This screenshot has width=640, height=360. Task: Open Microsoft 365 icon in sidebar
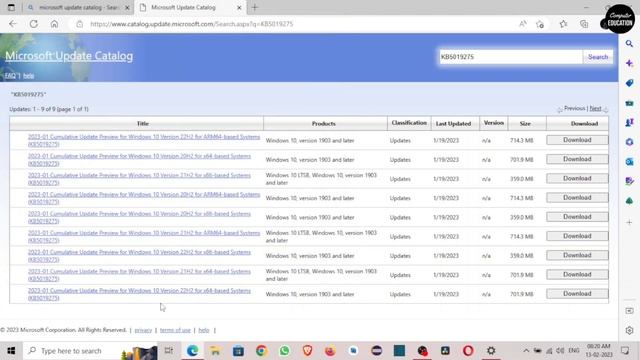(x=629, y=142)
